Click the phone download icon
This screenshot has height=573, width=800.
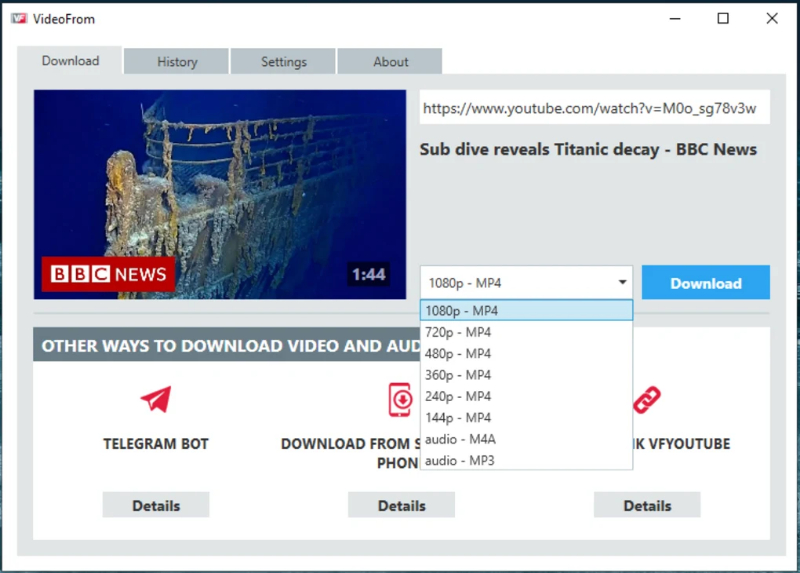click(401, 399)
